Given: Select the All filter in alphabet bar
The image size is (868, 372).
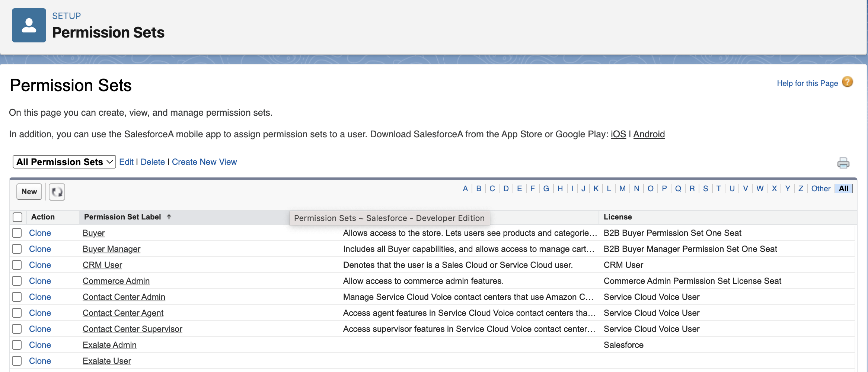Looking at the screenshot, I should (x=844, y=189).
